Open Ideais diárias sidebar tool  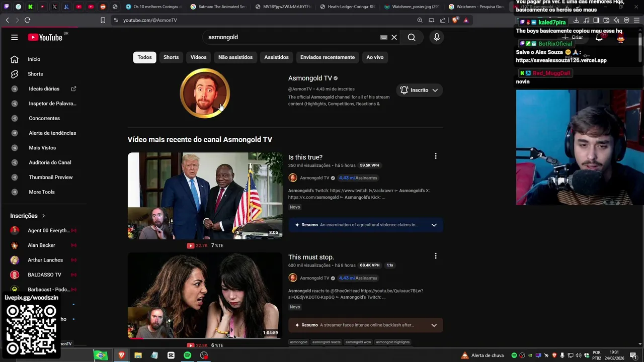(x=43, y=88)
